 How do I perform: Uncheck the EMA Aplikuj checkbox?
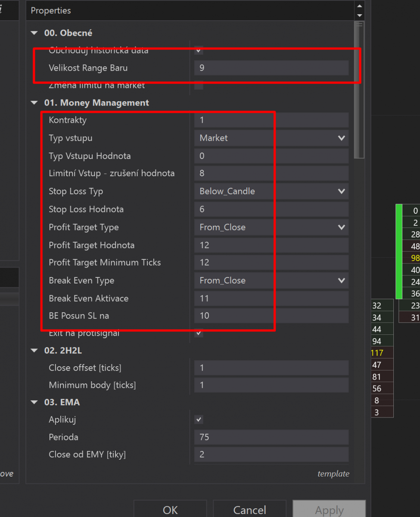199,419
